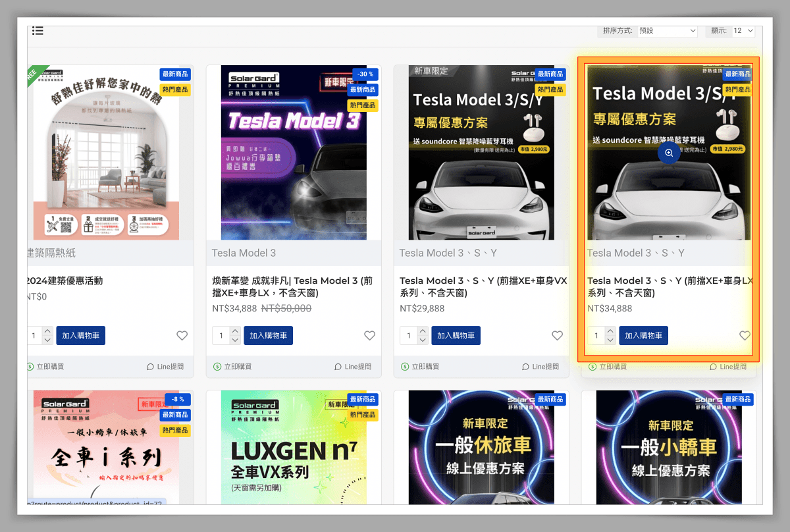Click 立即購買 under 煥新革變 Tesla Model 3
This screenshot has width=790, height=532.
click(x=232, y=367)
